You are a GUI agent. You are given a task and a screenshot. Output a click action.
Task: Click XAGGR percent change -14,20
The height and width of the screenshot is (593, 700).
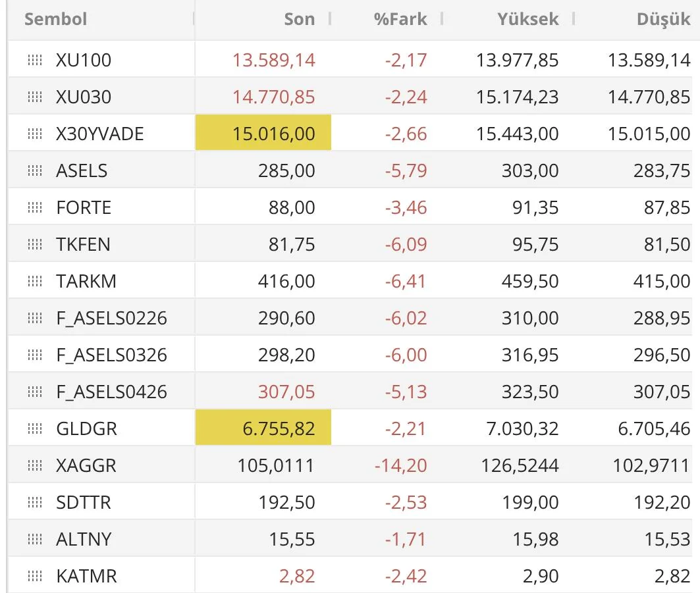pyautogui.click(x=400, y=466)
